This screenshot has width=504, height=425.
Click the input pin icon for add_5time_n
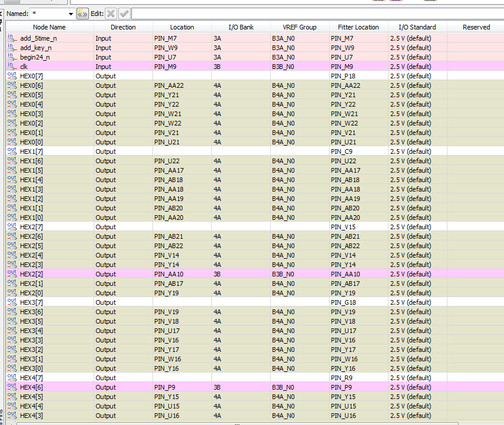coord(11,38)
